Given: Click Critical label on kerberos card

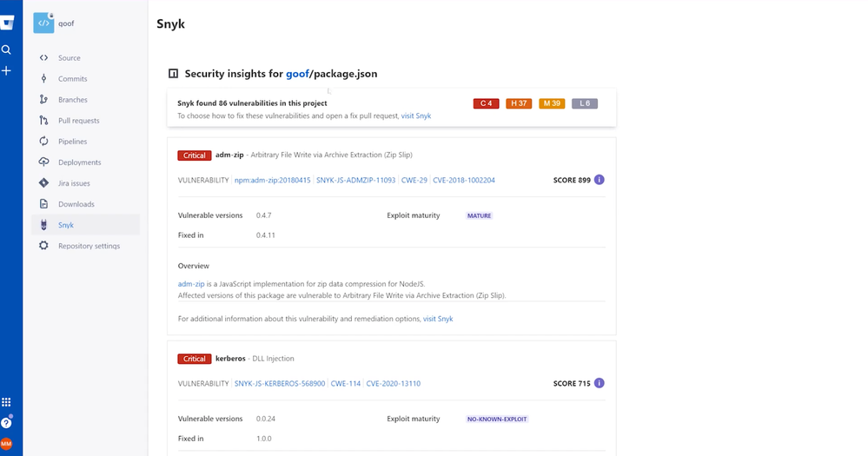Looking at the screenshot, I should 195,359.
